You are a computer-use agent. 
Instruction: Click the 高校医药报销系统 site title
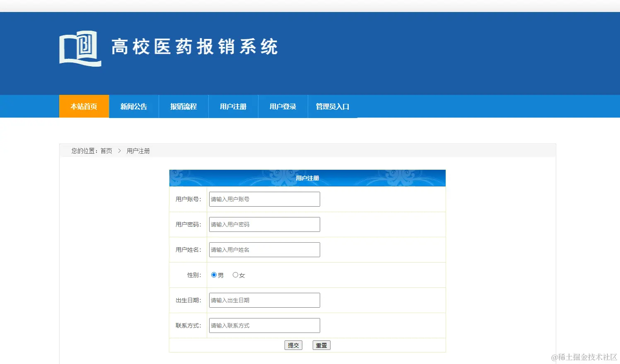tap(195, 47)
